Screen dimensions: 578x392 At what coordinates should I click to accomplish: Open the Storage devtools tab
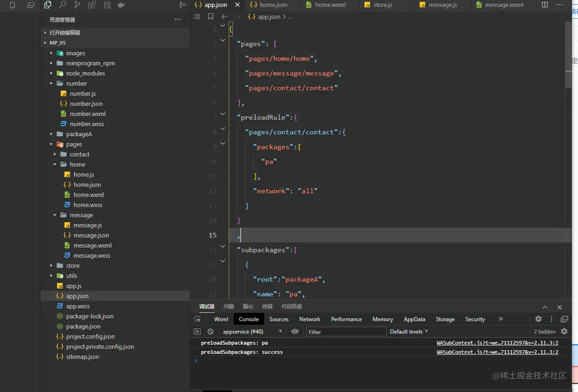445,319
